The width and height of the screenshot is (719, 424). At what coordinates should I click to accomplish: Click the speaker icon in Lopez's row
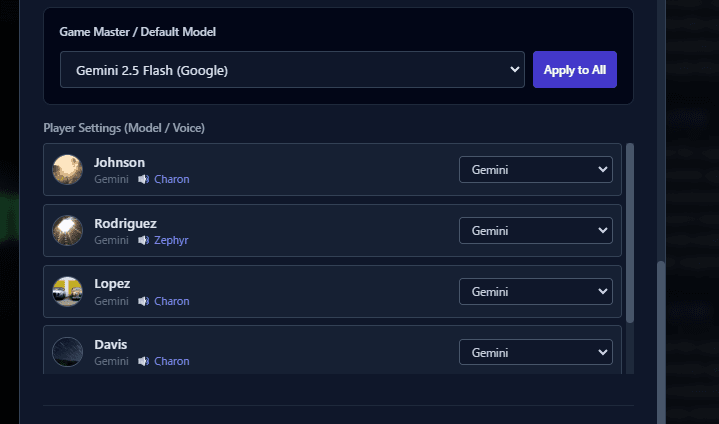pos(144,301)
